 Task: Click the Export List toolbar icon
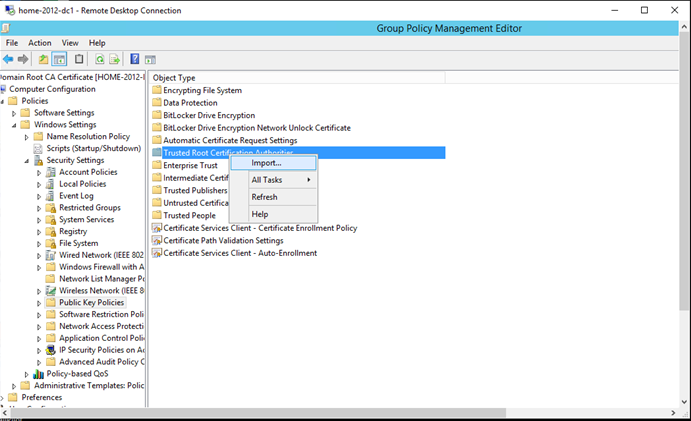[115, 59]
